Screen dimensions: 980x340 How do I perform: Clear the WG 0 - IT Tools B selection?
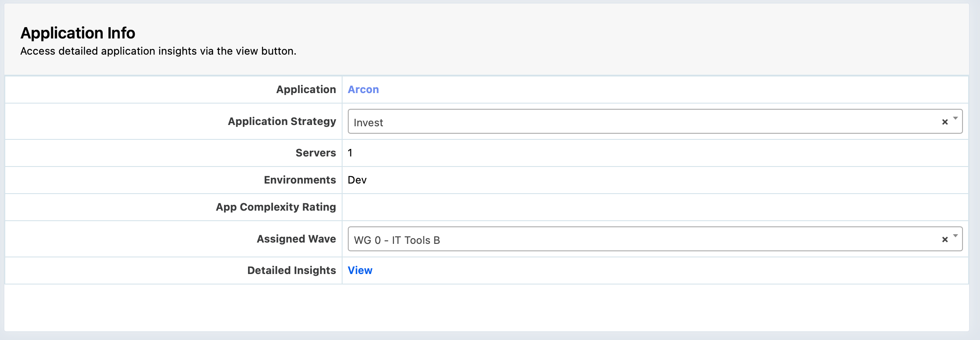coord(945,239)
